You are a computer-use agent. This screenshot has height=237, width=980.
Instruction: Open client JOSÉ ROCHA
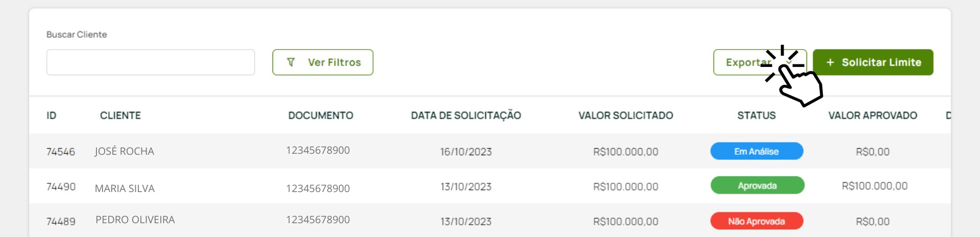125,151
